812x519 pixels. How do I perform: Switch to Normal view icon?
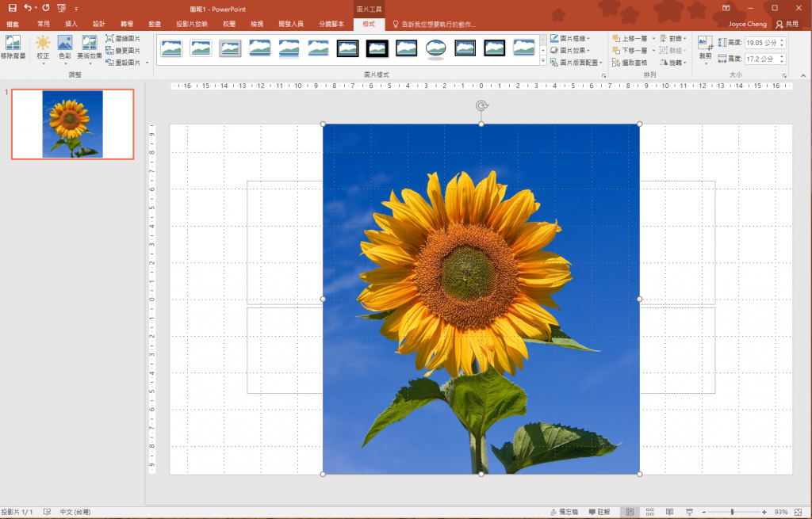(630, 512)
